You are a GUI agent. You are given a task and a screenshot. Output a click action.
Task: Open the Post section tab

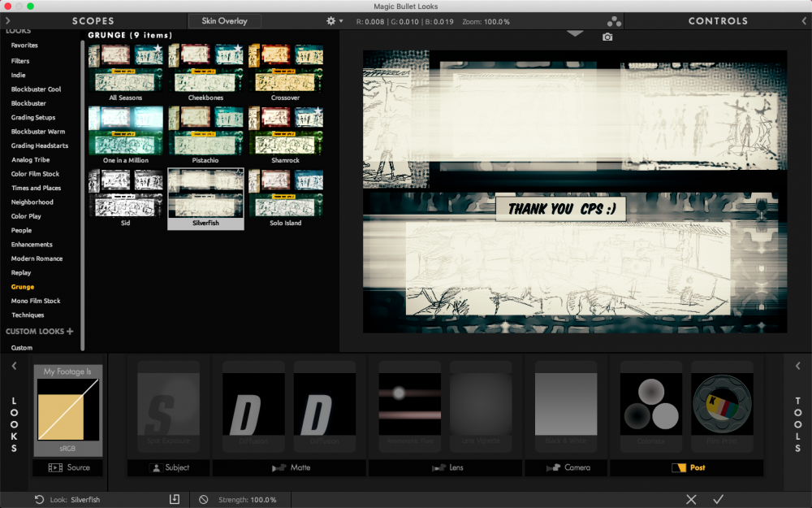(x=687, y=467)
